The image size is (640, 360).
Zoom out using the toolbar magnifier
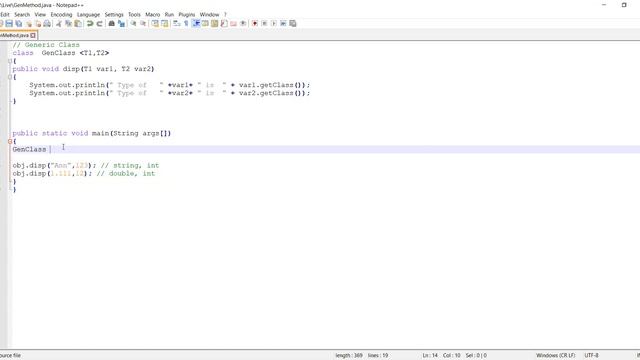point(143,24)
